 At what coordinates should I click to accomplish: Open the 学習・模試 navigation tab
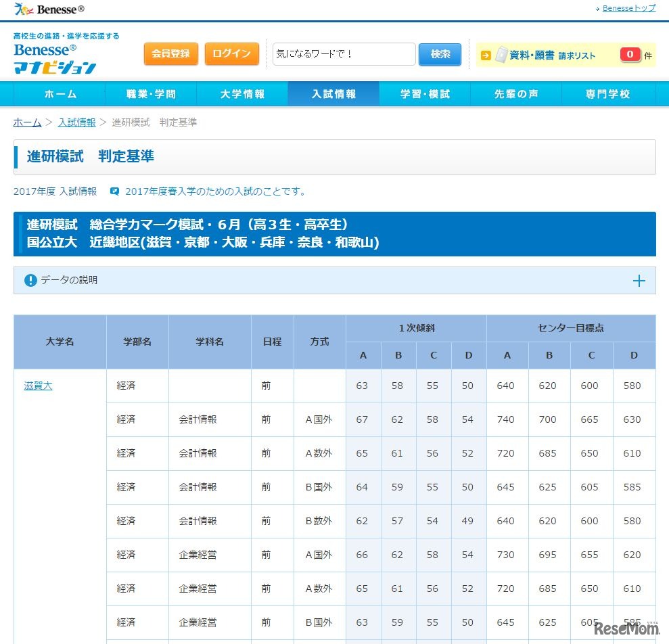[x=425, y=94]
